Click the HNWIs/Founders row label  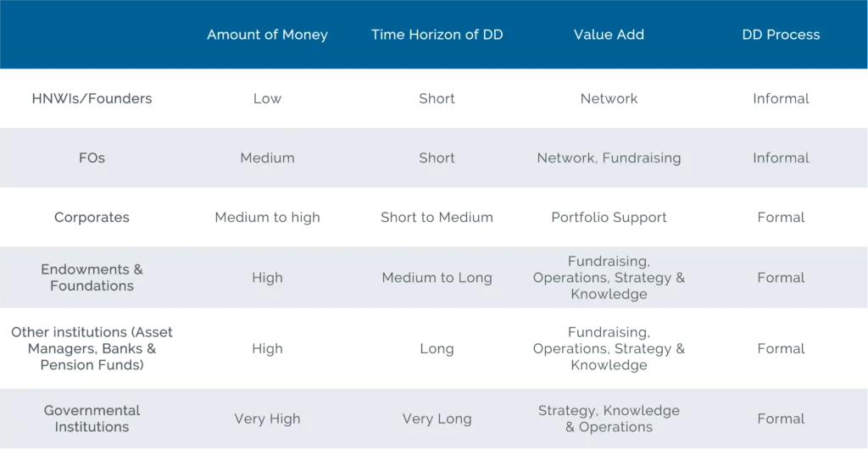pos(92,99)
